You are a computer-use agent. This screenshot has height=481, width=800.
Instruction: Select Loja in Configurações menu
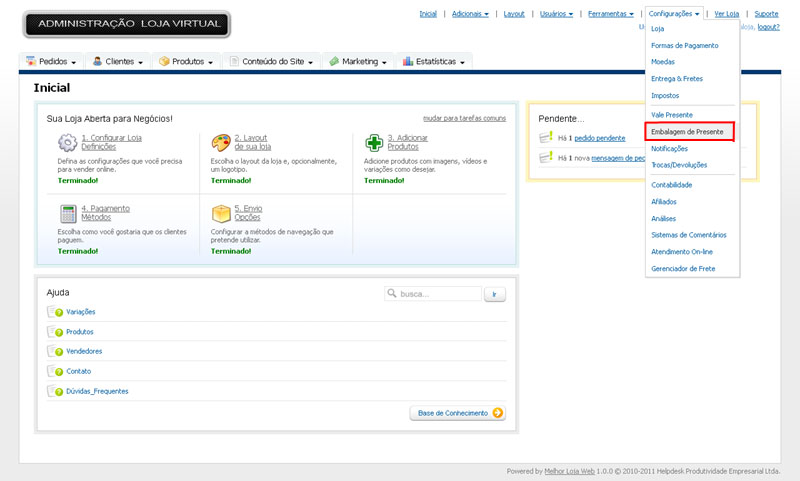657,29
